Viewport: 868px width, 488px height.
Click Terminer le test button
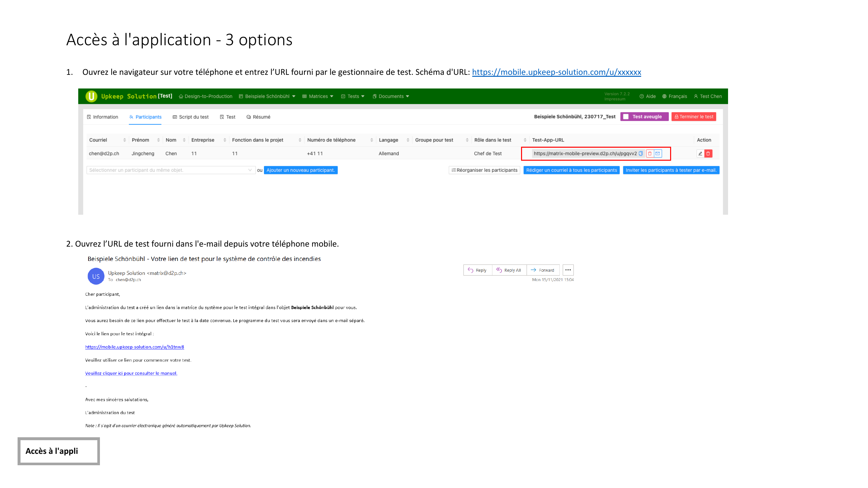694,116
